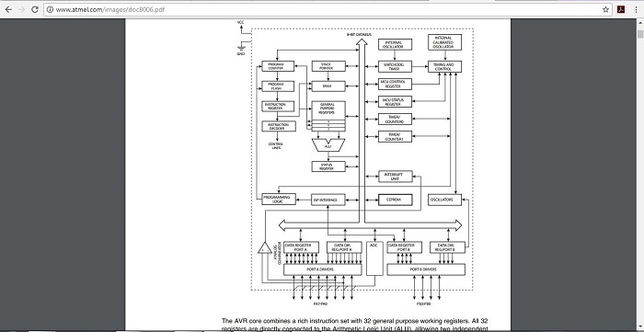Click the analog comparator triangle symbol
This screenshot has height=332, width=644.
click(x=265, y=248)
